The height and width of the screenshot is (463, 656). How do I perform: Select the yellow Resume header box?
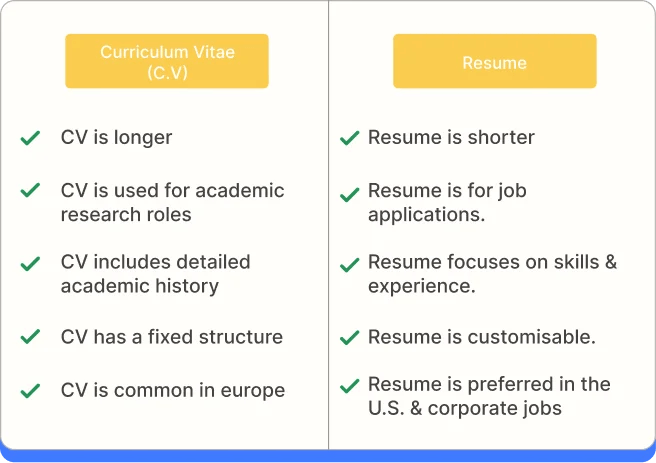[x=495, y=61]
